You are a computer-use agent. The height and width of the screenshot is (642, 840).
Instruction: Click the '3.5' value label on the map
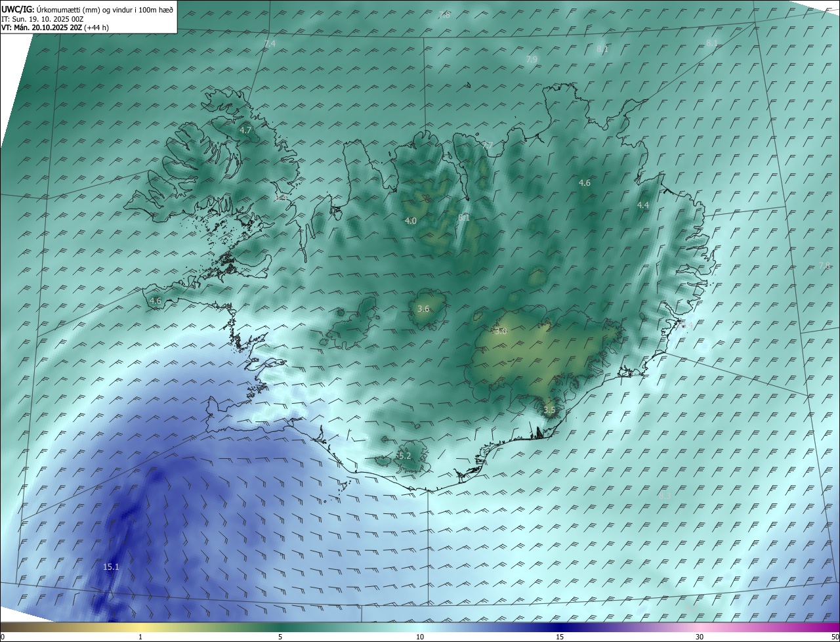(549, 410)
